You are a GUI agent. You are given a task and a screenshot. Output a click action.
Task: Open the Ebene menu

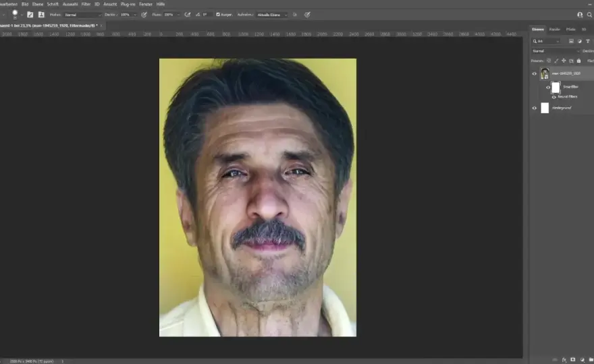click(x=38, y=4)
